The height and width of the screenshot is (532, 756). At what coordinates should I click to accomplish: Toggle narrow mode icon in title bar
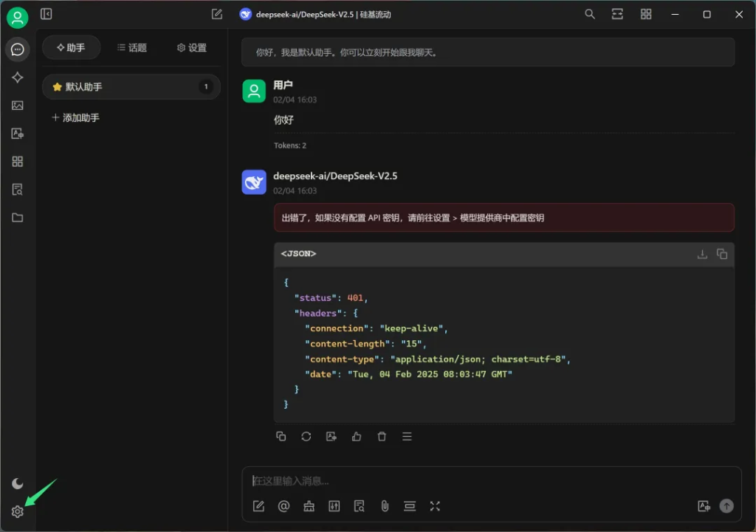click(x=617, y=14)
